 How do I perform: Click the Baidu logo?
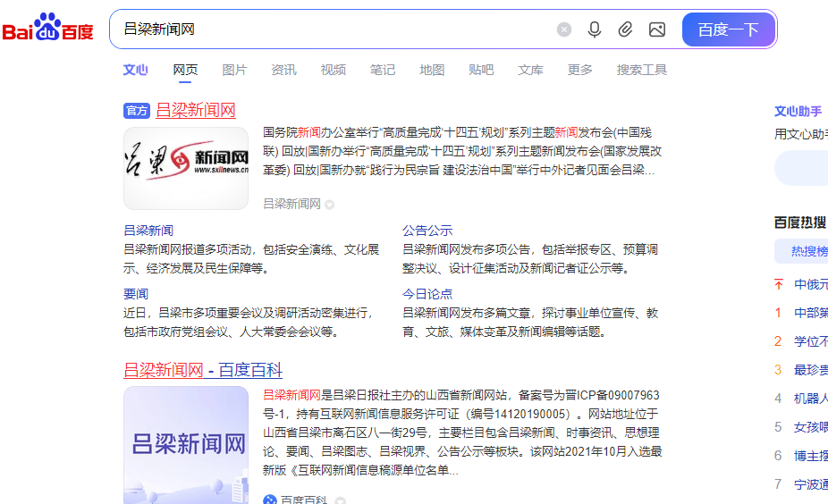(48, 28)
